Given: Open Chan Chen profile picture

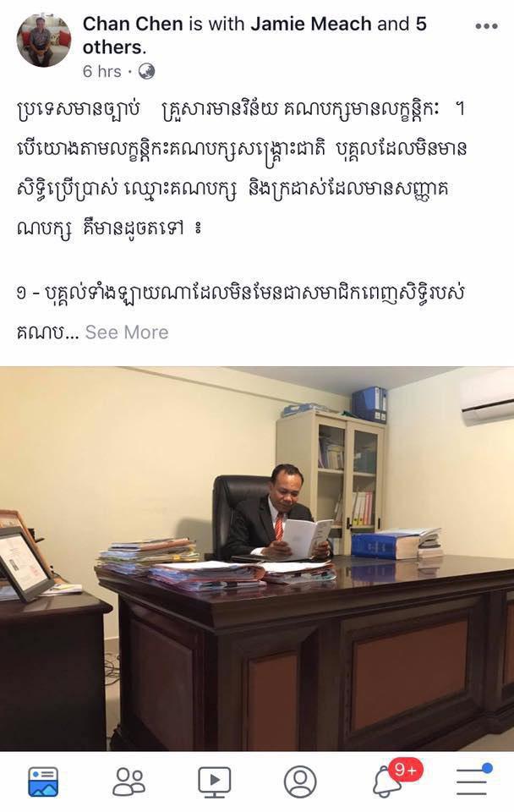Looking at the screenshot, I should pyautogui.click(x=43, y=41).
